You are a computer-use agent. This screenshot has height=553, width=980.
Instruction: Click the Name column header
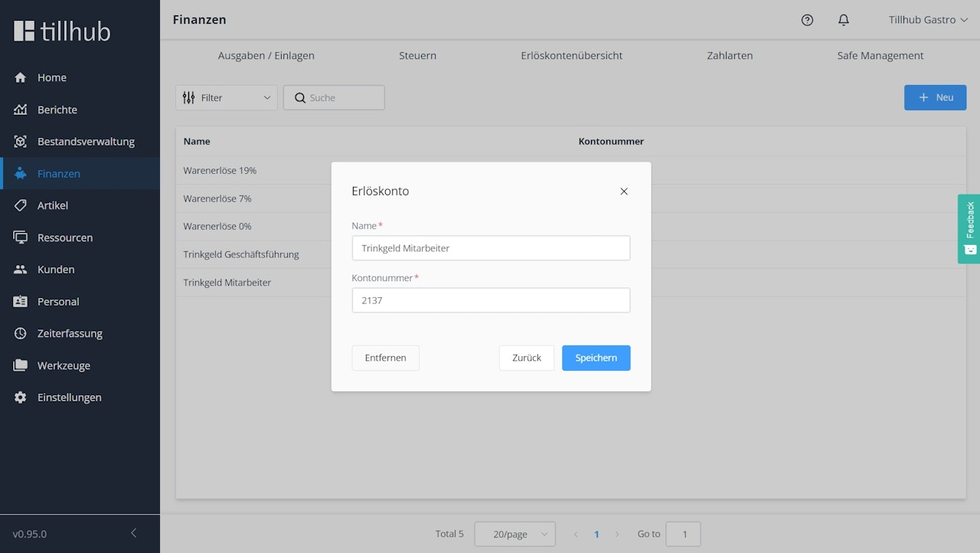pos(197,142)
